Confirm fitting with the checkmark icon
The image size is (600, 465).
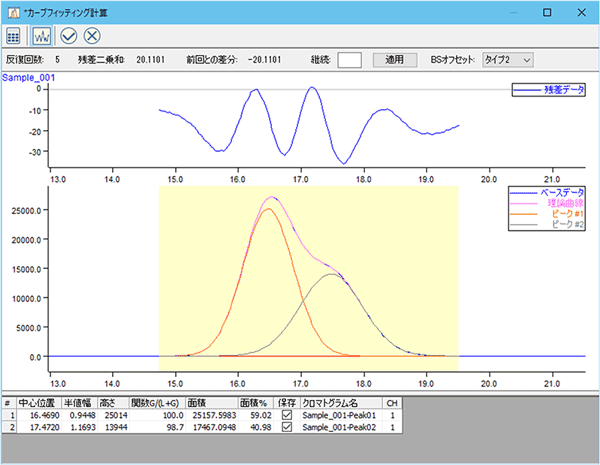[x=69, y=36]
